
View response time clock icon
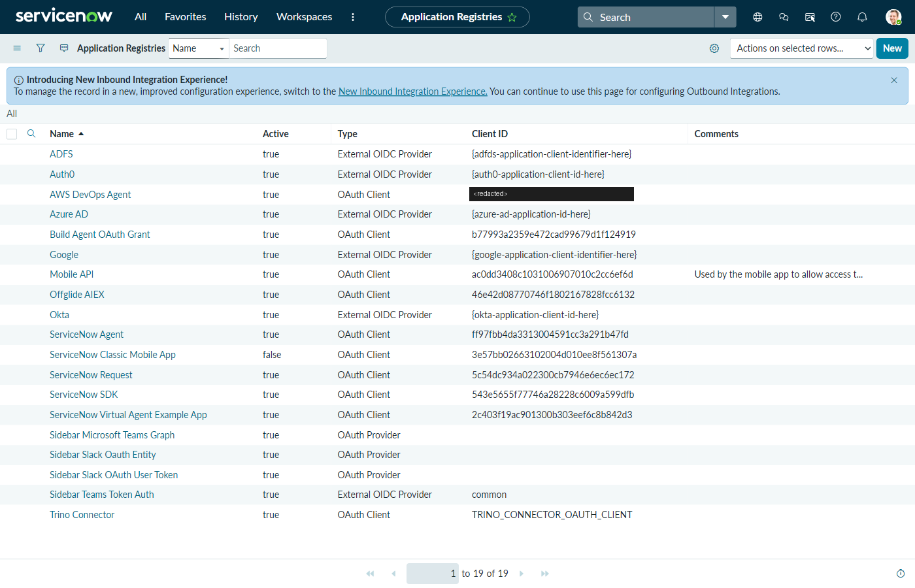[901, 574]
